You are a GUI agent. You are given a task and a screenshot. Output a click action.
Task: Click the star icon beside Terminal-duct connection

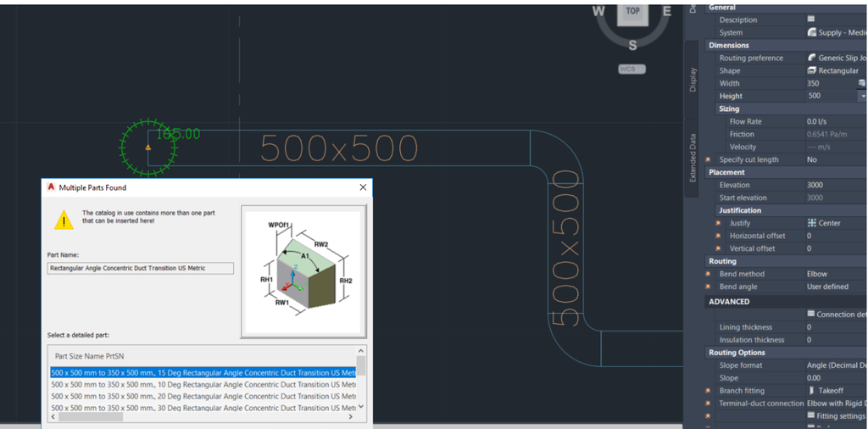point(708,404)
